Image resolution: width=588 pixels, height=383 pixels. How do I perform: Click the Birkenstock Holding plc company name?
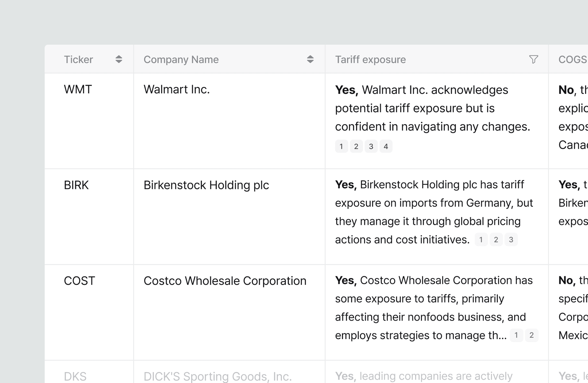206,185
